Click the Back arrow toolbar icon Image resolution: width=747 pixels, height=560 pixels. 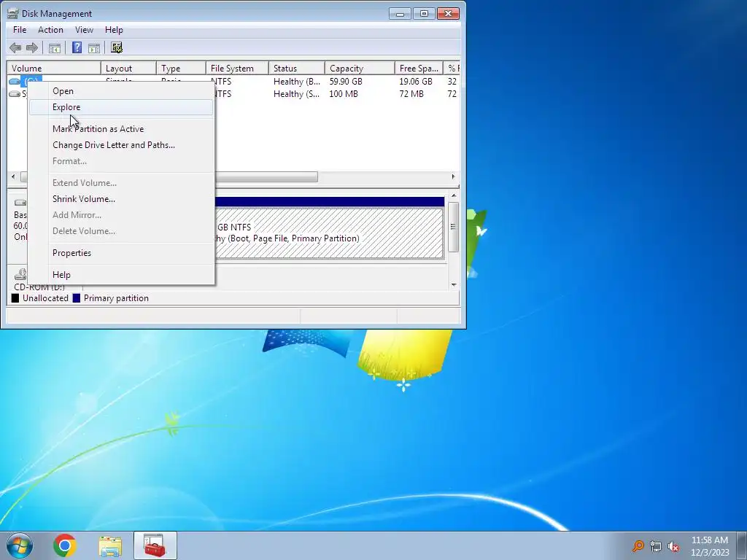click(15, 47)
